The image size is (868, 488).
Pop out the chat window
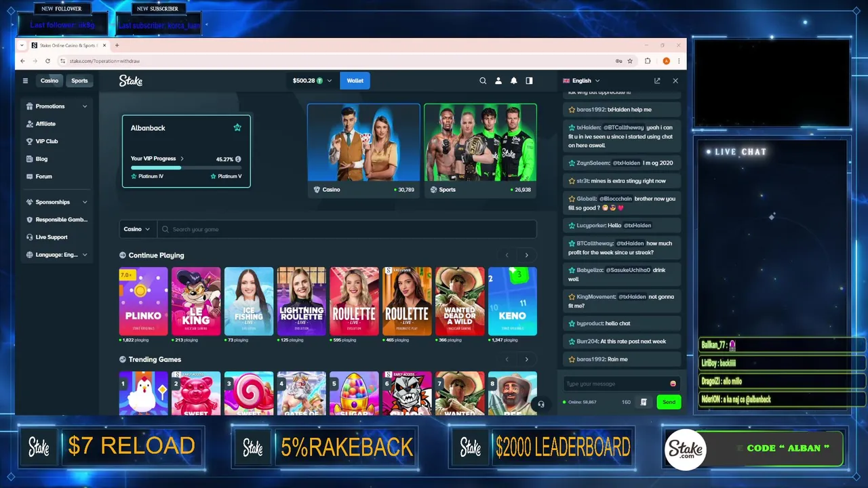tap(657, 81)
